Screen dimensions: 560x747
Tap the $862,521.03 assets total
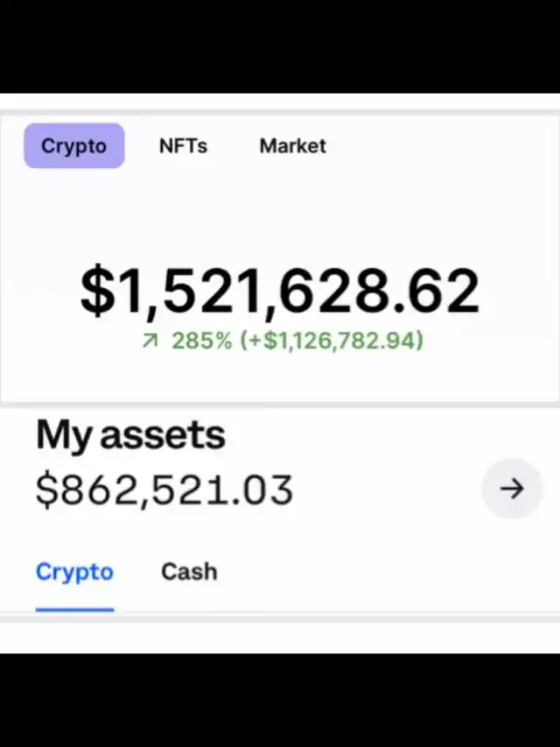pyautogui.click(x=164, y=490)
